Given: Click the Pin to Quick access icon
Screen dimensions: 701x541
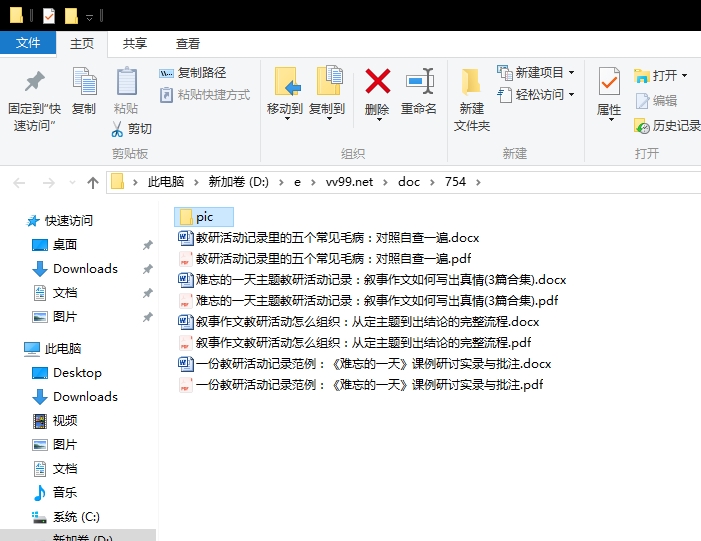Looking at the screenshot, I should coord(34,81).
